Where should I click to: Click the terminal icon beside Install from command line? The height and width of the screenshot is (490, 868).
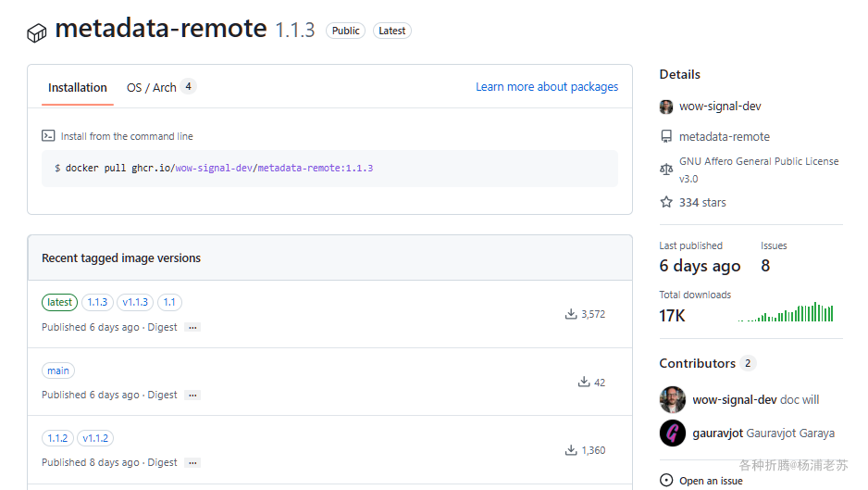48,136
